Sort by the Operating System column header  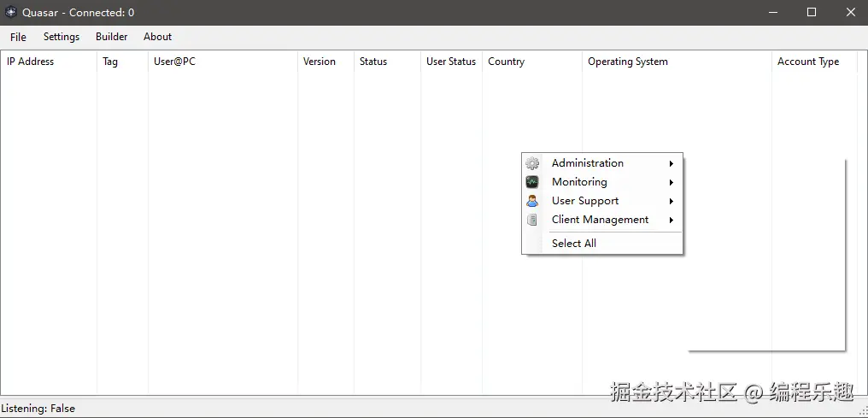(x=677, y=62)
